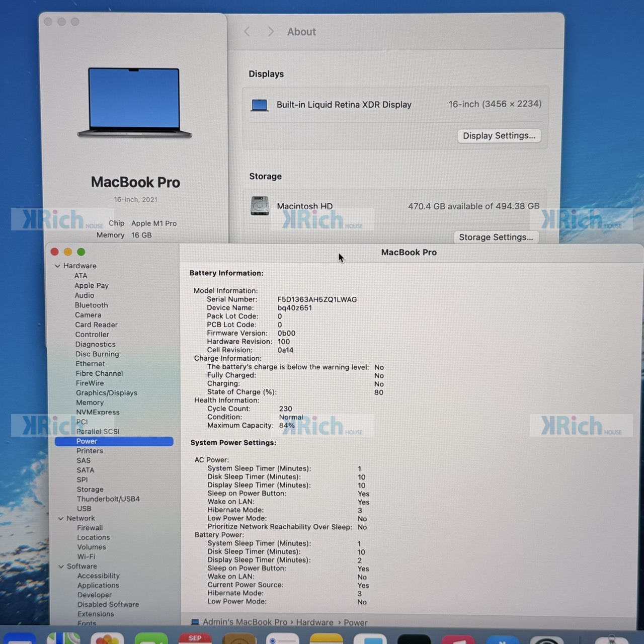Go back in the About window
The height and width of the screenshot is (644, 644).
247,32
